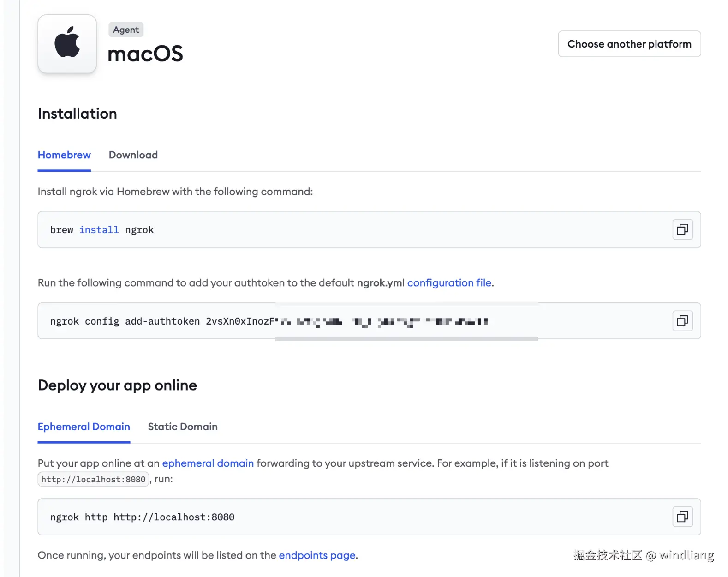Click the inline http://localhost:8080 code chip
Viewport: 728px width, 577px height.
point(93,479)
